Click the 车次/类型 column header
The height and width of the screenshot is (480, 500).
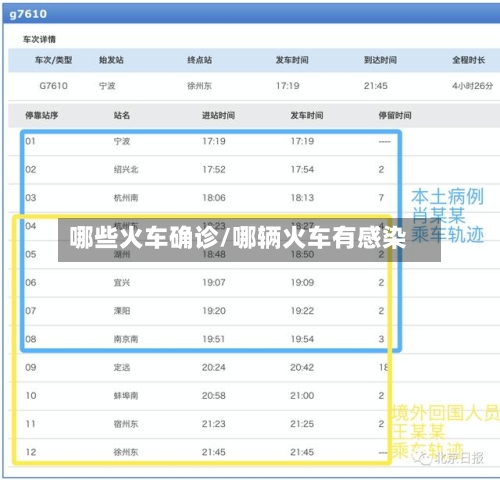(x=54, y=60)
